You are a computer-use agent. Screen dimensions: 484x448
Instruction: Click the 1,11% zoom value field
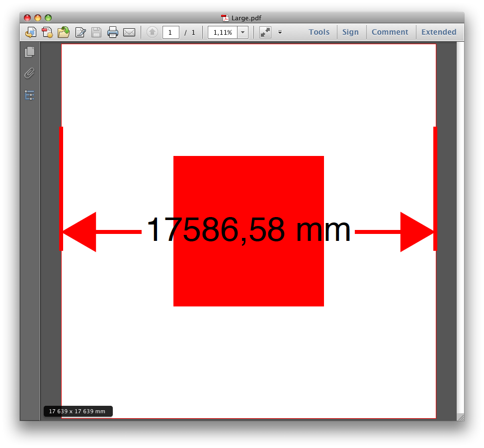coord(223,32)
